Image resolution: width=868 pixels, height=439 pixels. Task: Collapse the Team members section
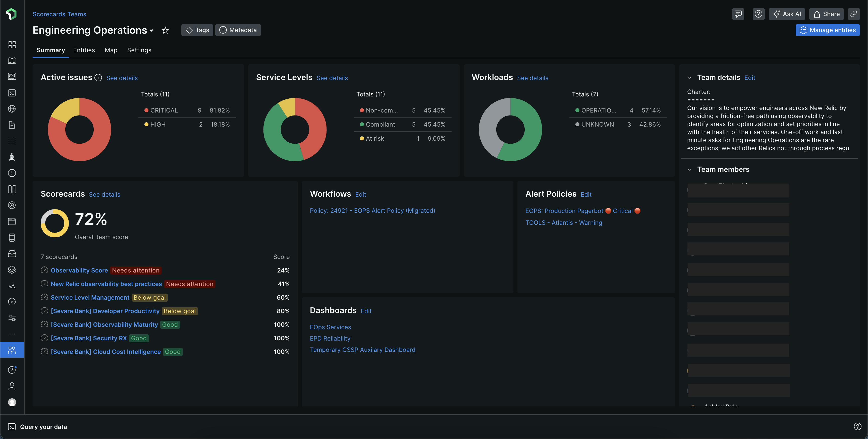pyautogui.click(x=689, y=170)
